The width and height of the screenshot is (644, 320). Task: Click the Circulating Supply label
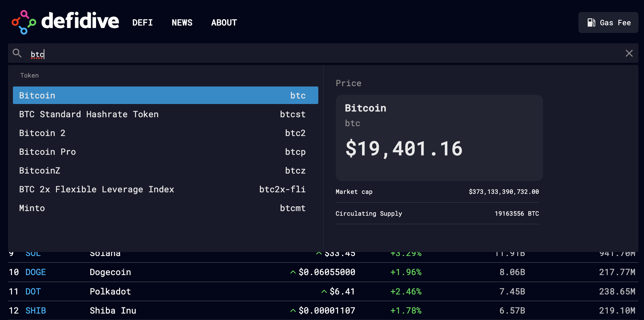[x=369, y=214]
